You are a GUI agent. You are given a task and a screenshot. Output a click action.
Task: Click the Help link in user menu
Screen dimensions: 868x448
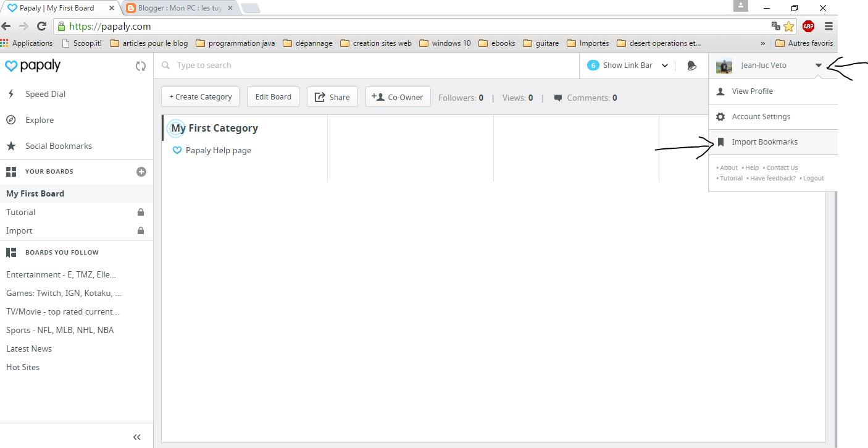coord(751,167)
